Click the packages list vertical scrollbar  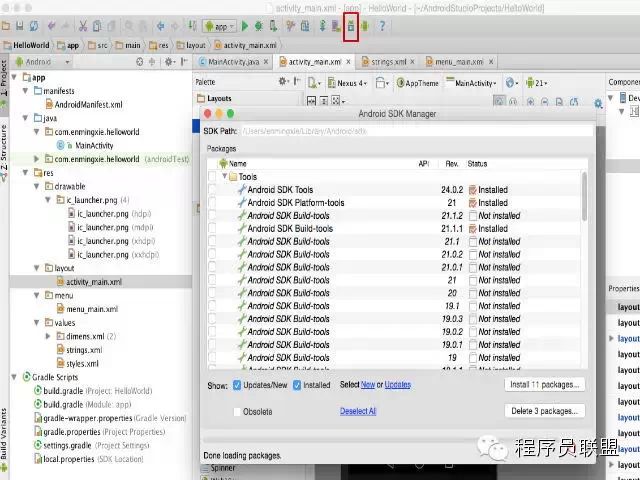[584, 197]
